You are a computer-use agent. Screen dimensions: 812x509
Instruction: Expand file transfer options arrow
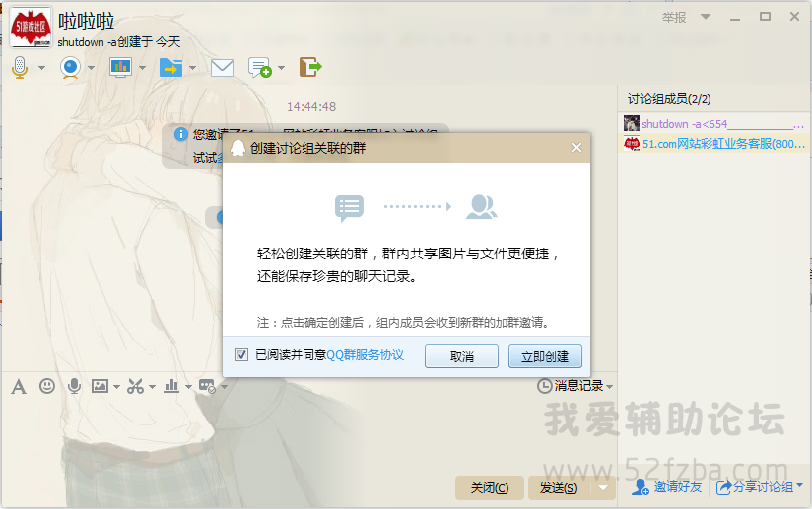(x=193, y=68)
